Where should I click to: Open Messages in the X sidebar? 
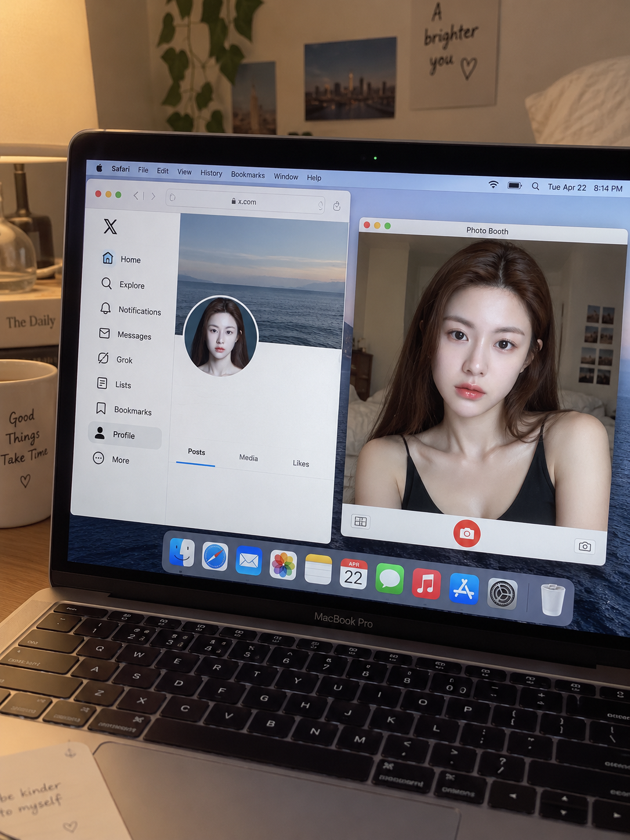125,335
